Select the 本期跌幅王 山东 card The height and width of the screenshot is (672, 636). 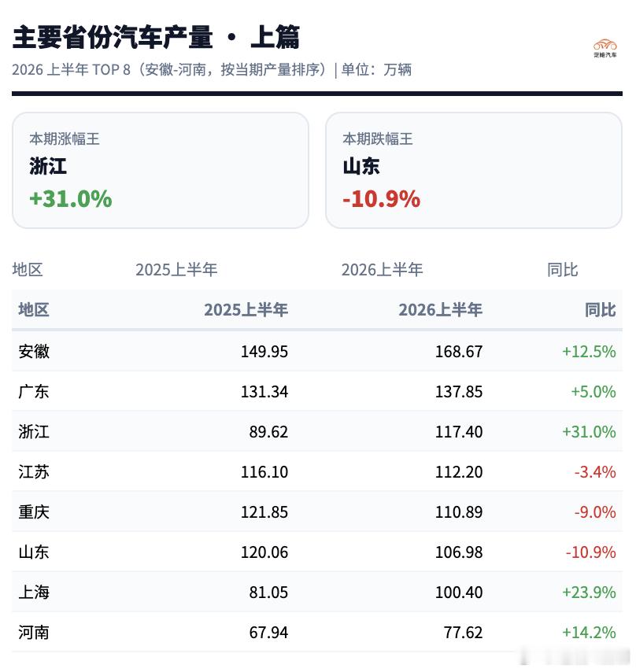coord(474,170)
